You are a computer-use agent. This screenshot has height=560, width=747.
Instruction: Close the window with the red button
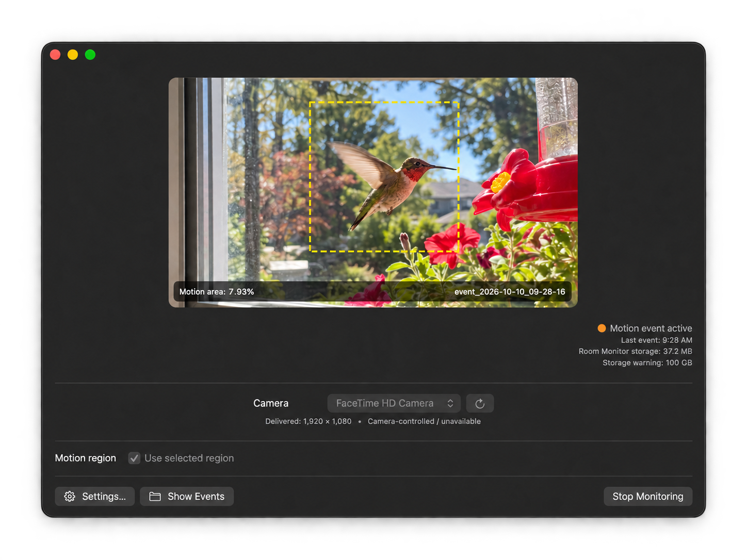(55, 55)
